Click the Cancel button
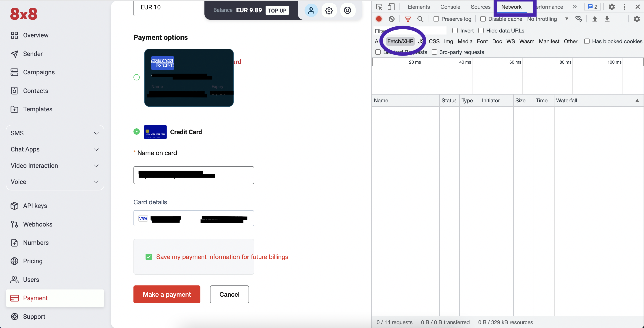This screenshot has width=644, height=328. [229, 294]
